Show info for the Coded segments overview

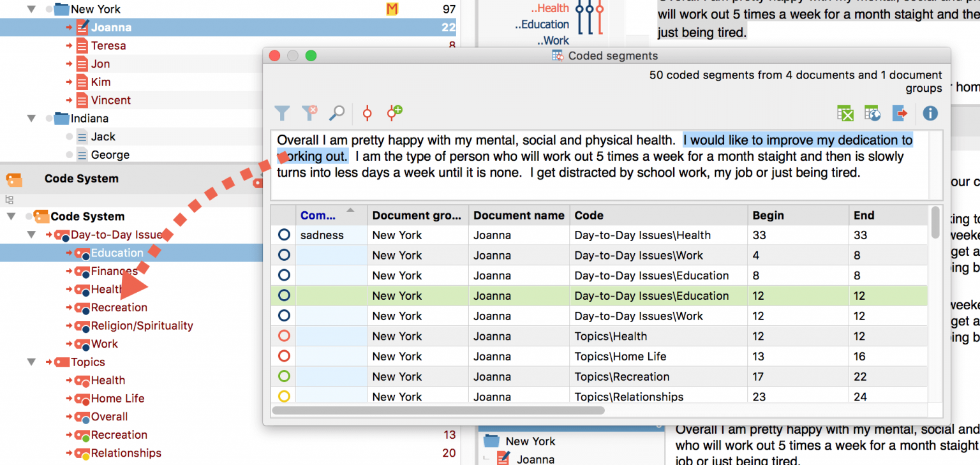[x=930, y=114]
